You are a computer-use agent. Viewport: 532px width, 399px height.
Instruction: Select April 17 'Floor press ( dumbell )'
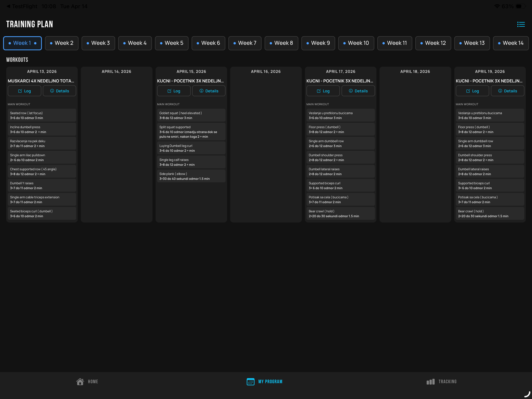click(341, 129)
